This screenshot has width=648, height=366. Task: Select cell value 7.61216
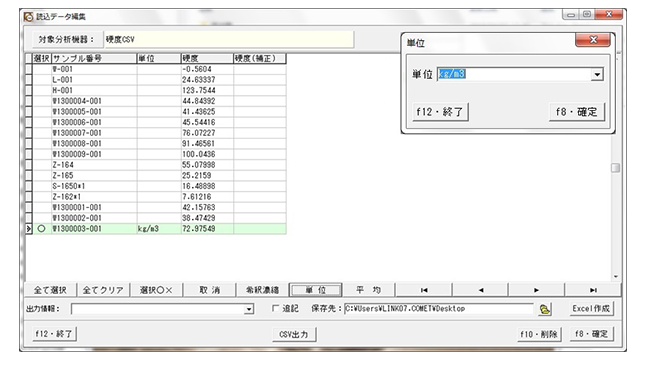pyautogui.click(x=207, y=197)
